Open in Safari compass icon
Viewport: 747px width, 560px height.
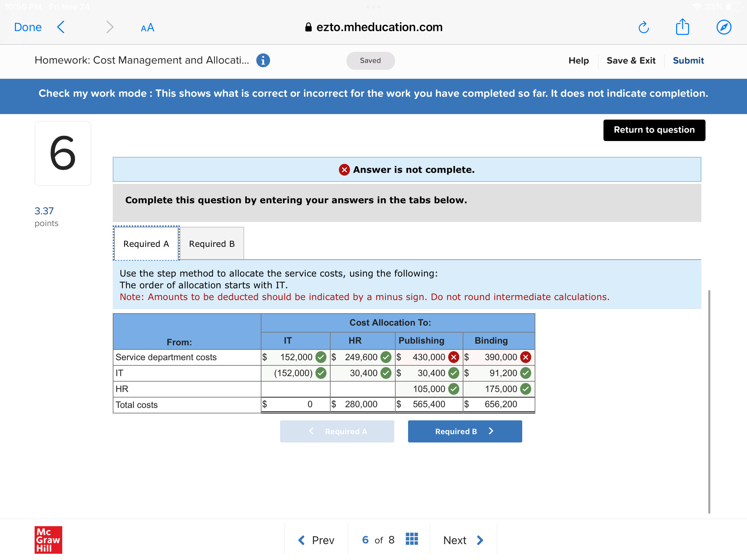click(723, 27)
